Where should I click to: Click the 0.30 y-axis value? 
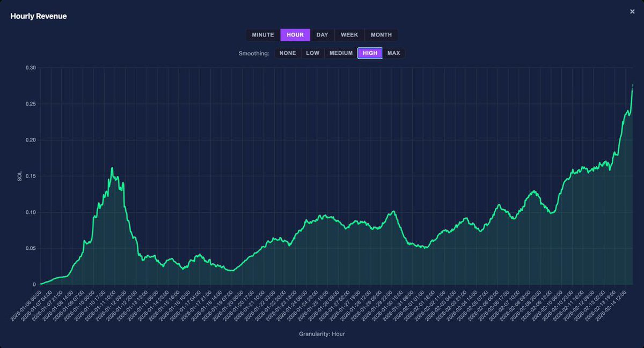pos(31,68)
